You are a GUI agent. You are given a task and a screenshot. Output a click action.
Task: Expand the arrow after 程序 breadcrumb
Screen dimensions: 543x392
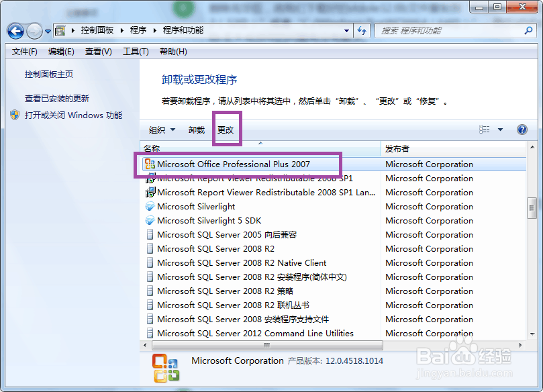(x=155, y=31)
